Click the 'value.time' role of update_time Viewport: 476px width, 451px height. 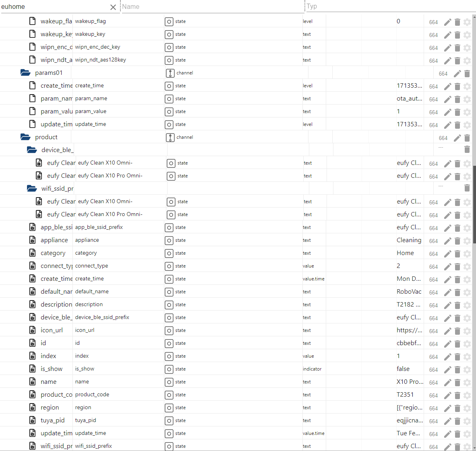(x=314, y=433)
